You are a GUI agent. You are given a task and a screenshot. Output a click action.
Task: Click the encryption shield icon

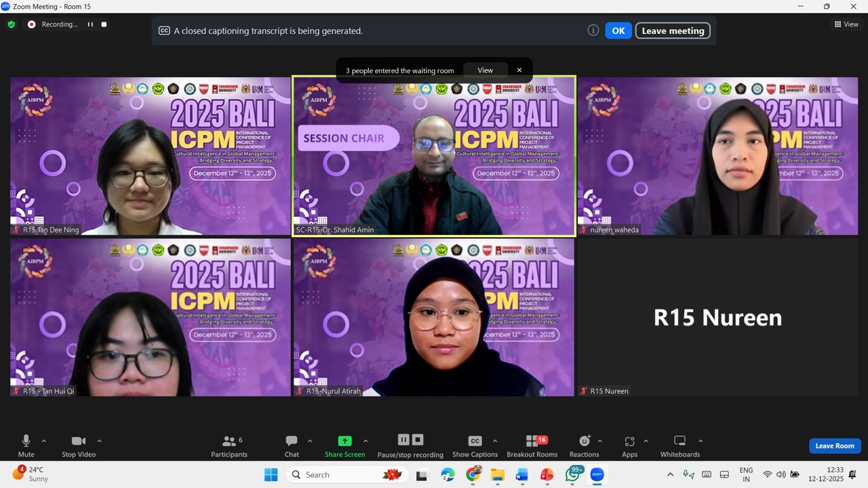pos(11,24)
